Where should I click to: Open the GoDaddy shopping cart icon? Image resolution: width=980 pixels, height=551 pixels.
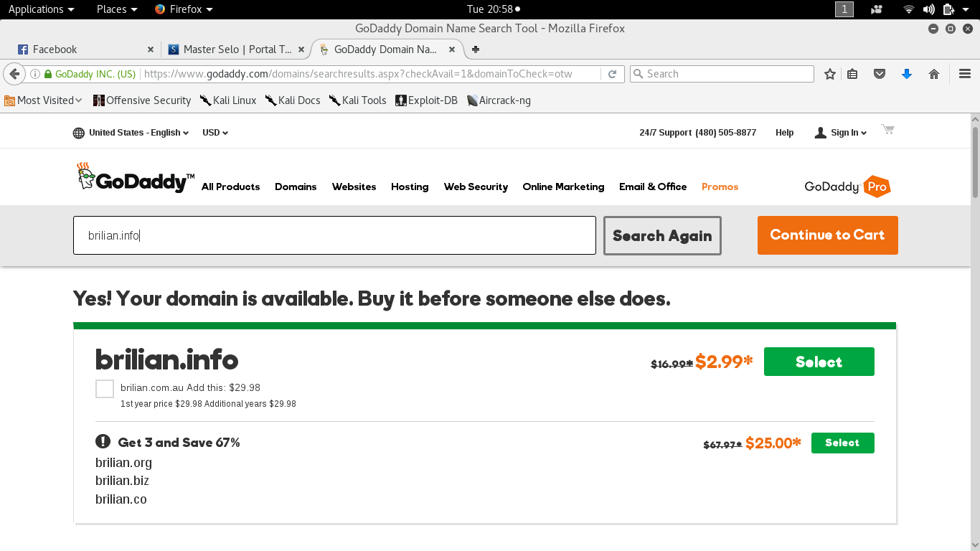click(888, 130)
